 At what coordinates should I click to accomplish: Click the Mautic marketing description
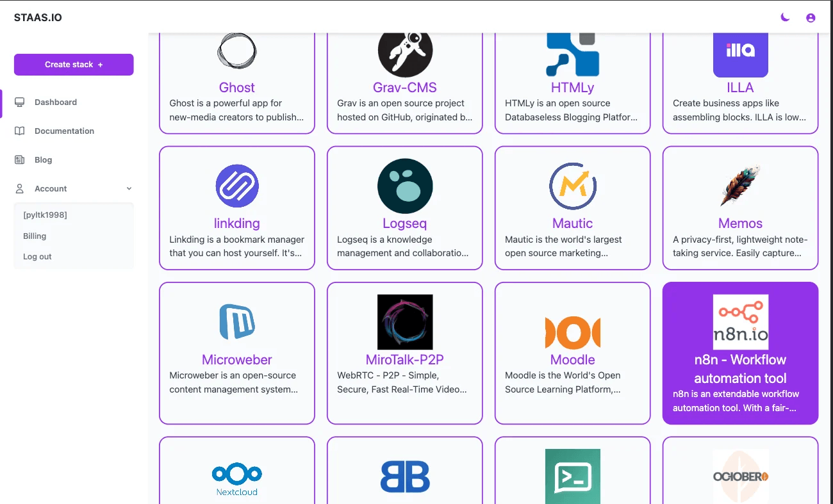pos(563,246)
